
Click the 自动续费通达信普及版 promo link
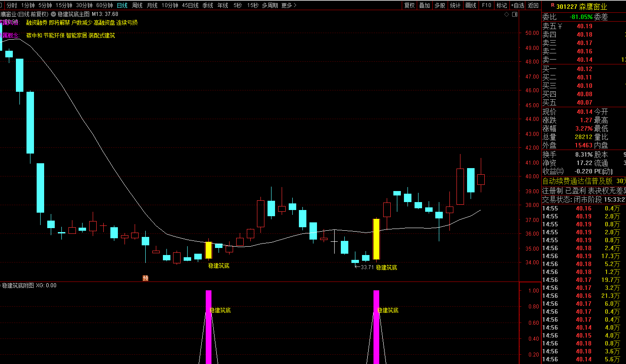pyautogui.click(x=577, y=181)
